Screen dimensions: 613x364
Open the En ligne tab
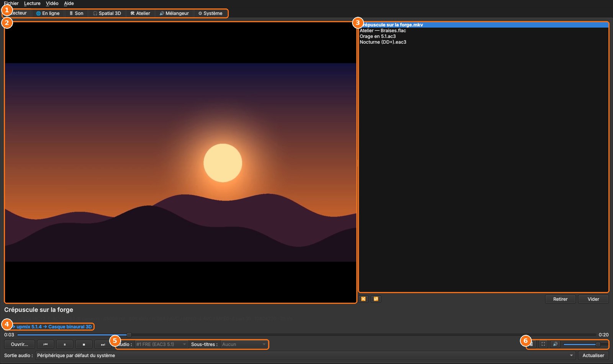click(x=48, y=13)
